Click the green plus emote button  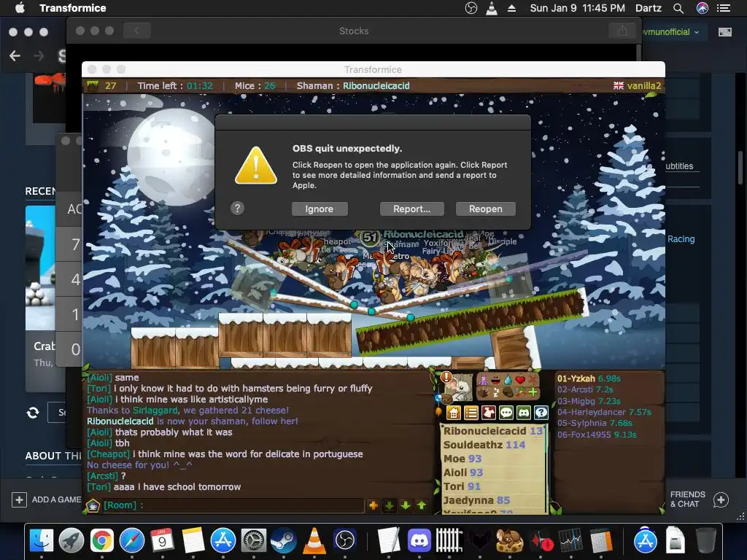(x=533, y=392)
